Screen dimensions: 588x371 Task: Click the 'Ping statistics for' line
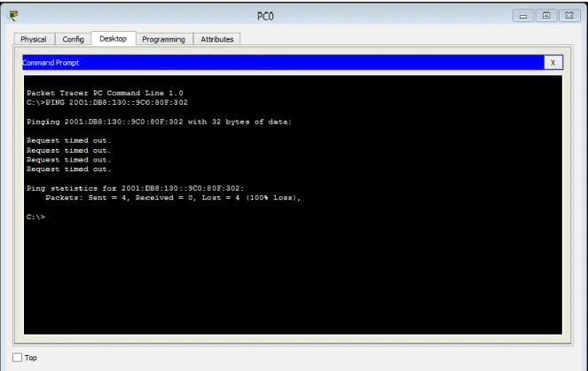point(135,188)
